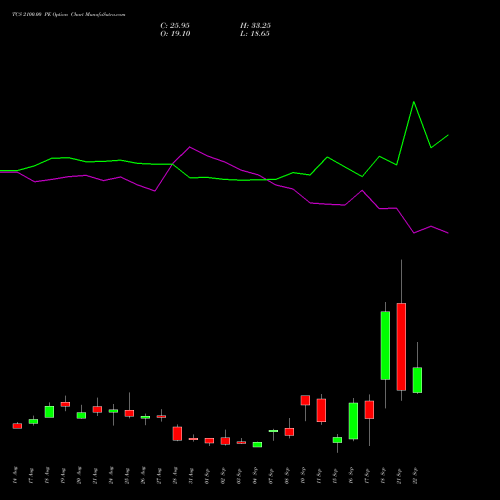The width and height of the screenshot is (500, 500).
Task: Click the 14 Aug date label
Action: point(15,475)
